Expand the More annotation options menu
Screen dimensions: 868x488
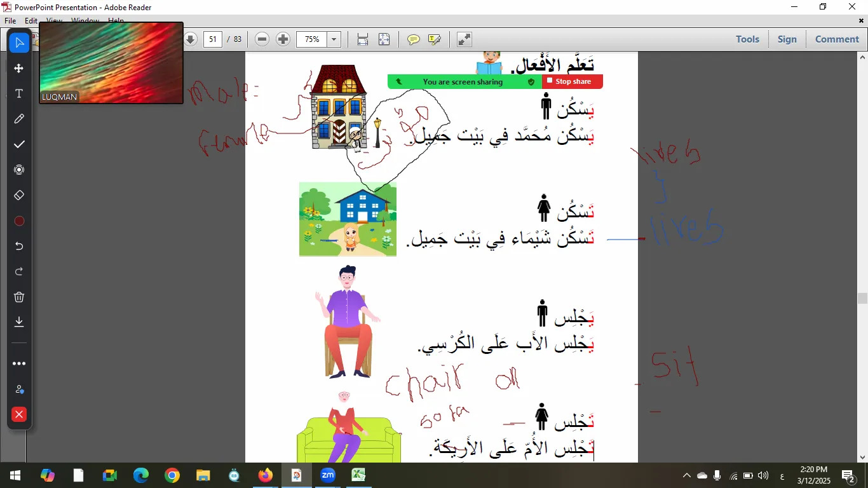(19, 363)
